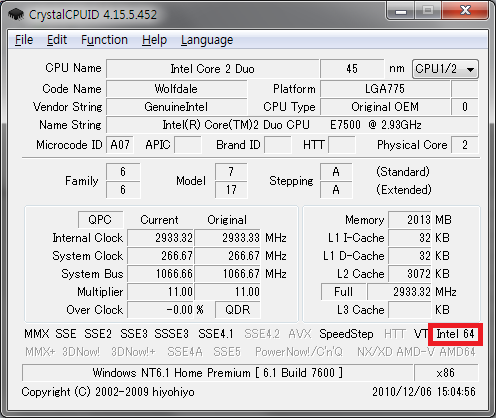Image resolution: width=496 pixels, height=418 pixels.
Task: Click the original System Bus 1066.67
Action: click(x=228, y=274)
